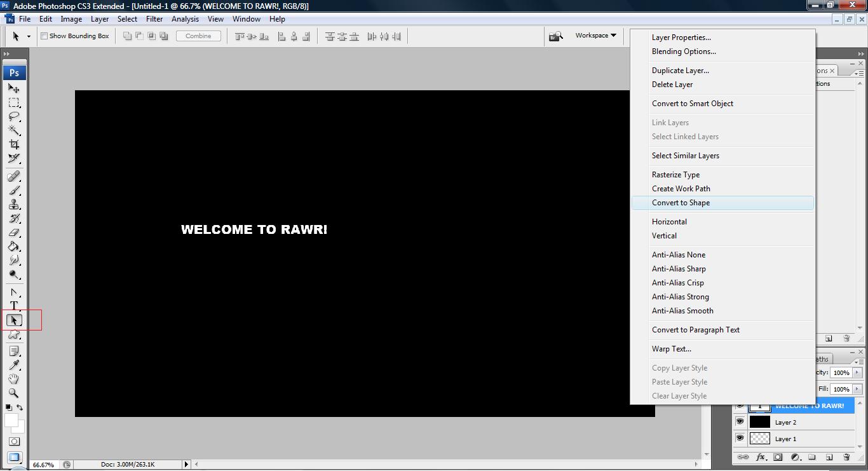Add a layer style via fx icon
Image resolution: width=868 pixels, height=471 pixels.
760,457
